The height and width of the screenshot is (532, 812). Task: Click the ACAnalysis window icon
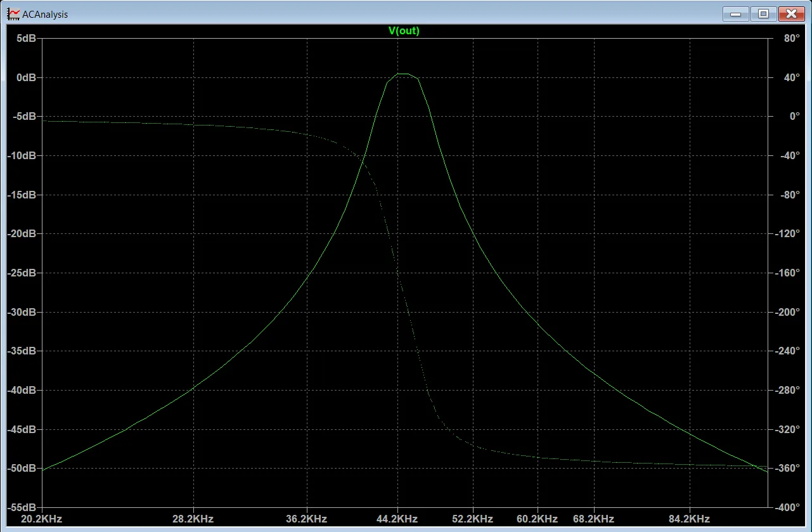coord(13,14)
